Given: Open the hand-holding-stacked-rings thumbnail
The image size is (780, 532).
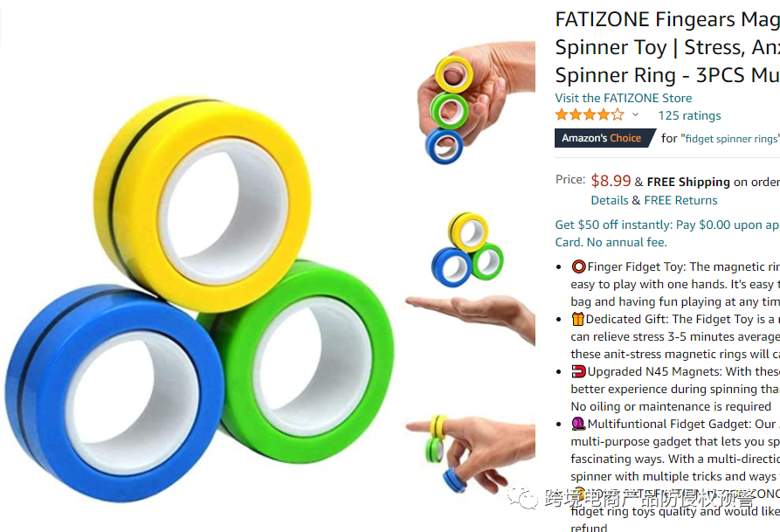Looking at the screenshot, I should (x=476, y=103).
